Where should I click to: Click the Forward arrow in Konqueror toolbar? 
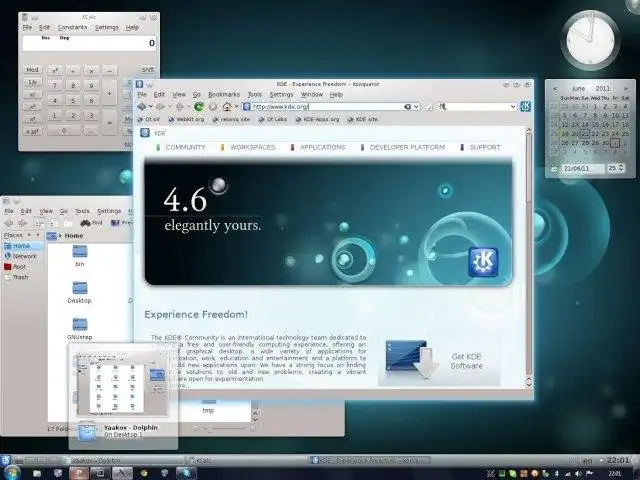click(x=160, y=107)
